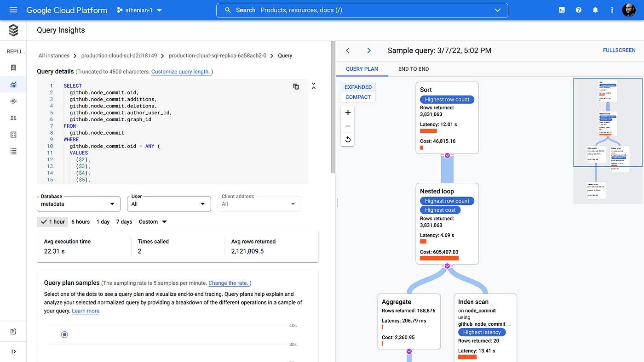Open the Overview sidebar icon
Viewport: 644px width, 362px height.
(x=13, y=68)
